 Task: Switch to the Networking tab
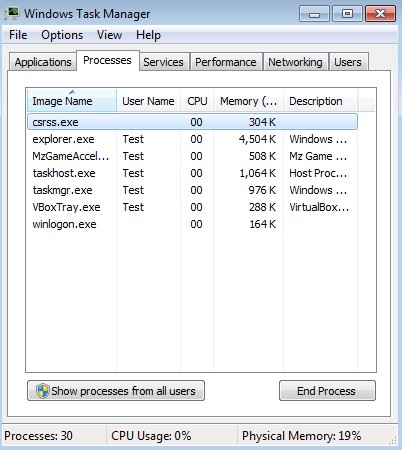click(295, 62)
